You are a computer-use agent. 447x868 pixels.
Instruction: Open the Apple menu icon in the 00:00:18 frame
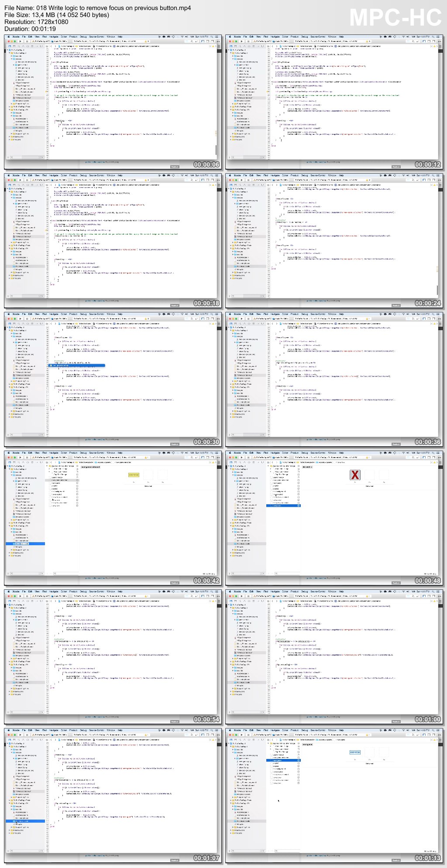tap(8, 176)
